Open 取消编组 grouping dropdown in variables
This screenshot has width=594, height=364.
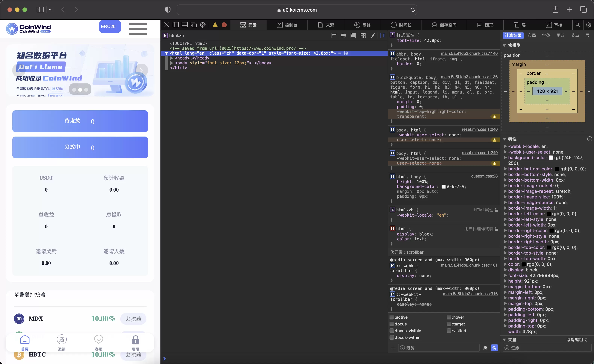[x=577, y=339]
